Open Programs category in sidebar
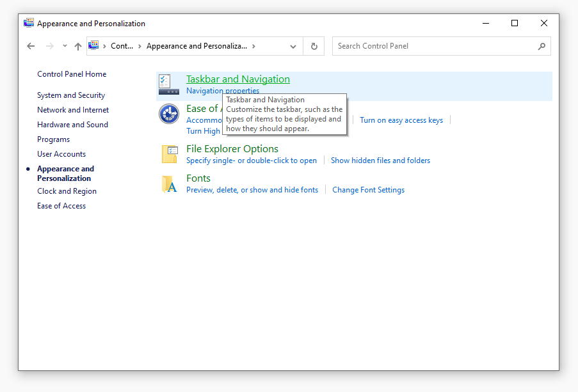This screenshot has width=578, height=392. point(54,139)
